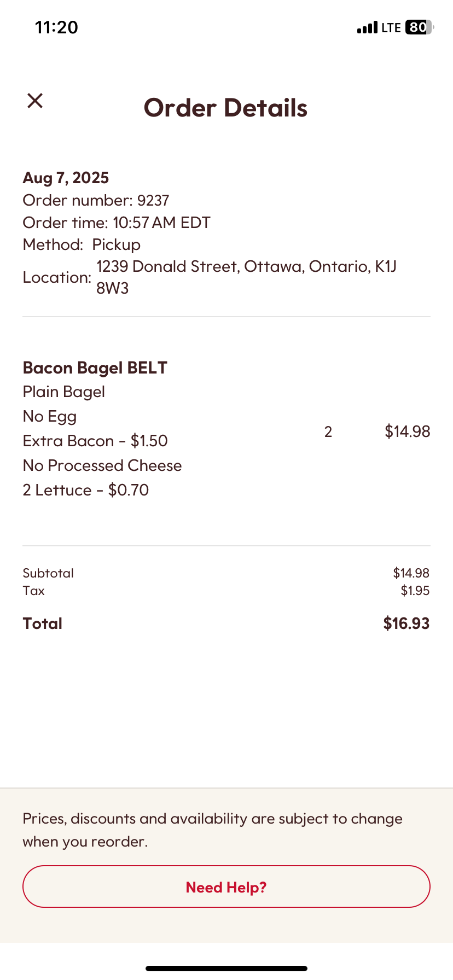Tap the quantity 2 beside the bagel
This screenshot has width=453, height=980.
point(328,432)
